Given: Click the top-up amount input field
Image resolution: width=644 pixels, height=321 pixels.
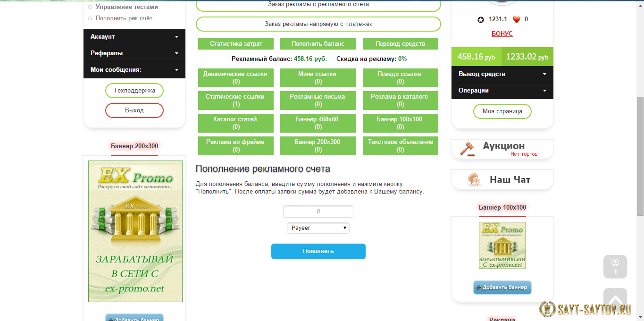Looking at the screenshot, I should (x=318, y=211).
